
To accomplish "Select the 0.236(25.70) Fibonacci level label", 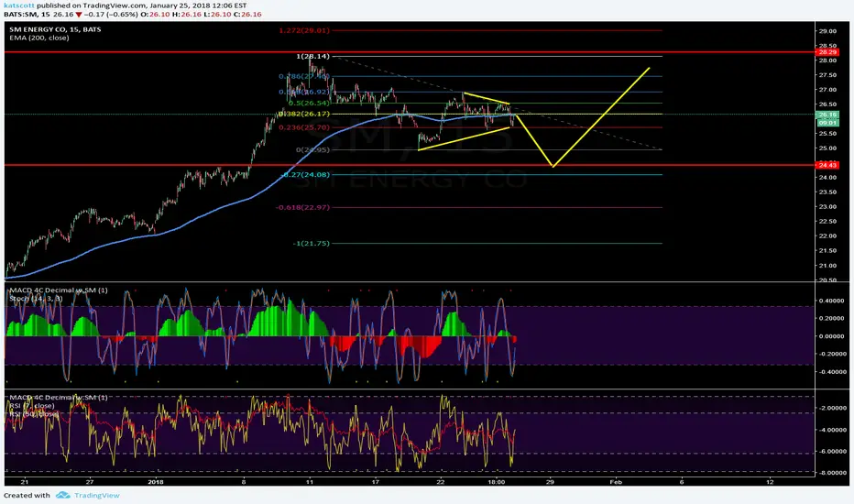I will point(304,127).
